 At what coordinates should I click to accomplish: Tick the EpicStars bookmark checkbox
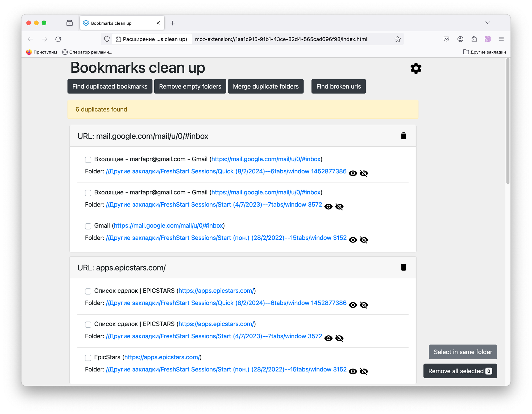tap(88, 358)
